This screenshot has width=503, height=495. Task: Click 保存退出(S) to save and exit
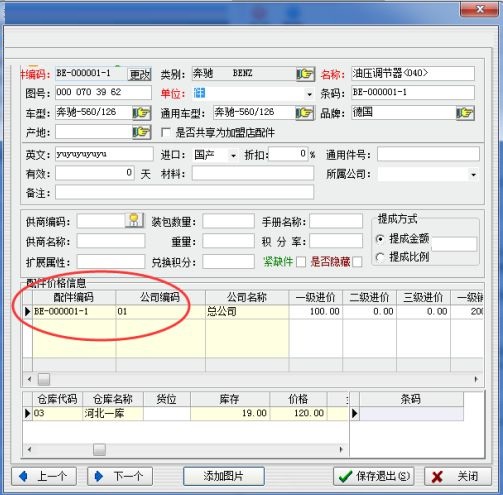pyautogui.click(x=374, y=476)
